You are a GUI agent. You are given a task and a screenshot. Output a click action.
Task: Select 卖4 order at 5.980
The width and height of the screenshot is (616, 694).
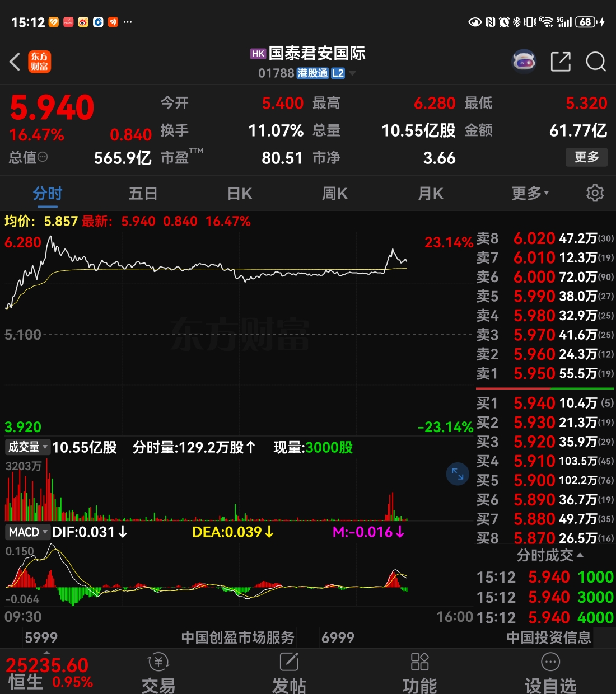tap(545, 316)
